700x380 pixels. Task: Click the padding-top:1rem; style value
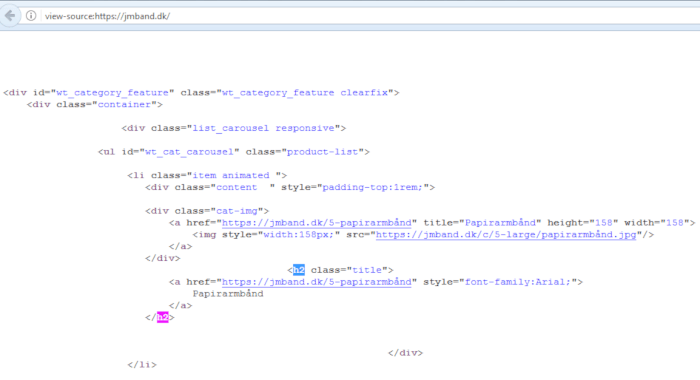point(373,187)
